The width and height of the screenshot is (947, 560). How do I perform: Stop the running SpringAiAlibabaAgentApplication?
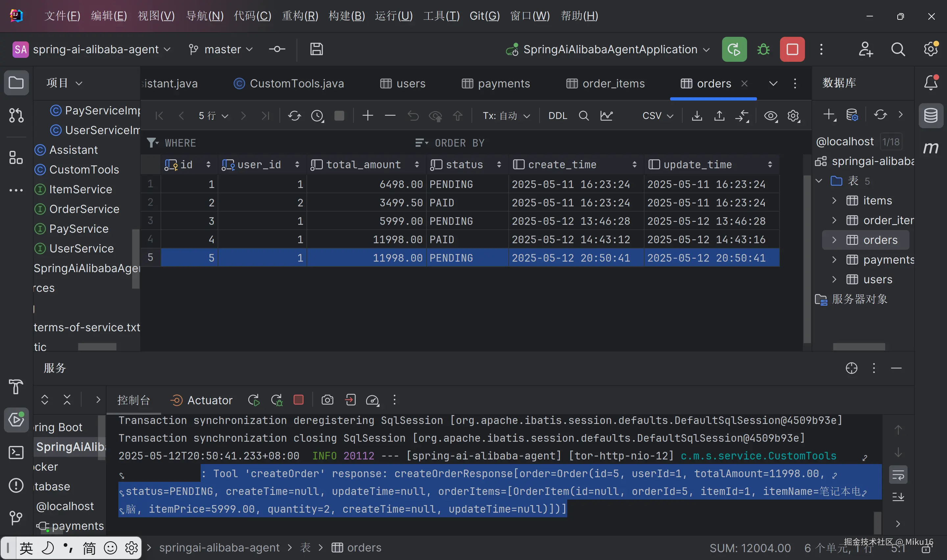click(x=792, y=49)
